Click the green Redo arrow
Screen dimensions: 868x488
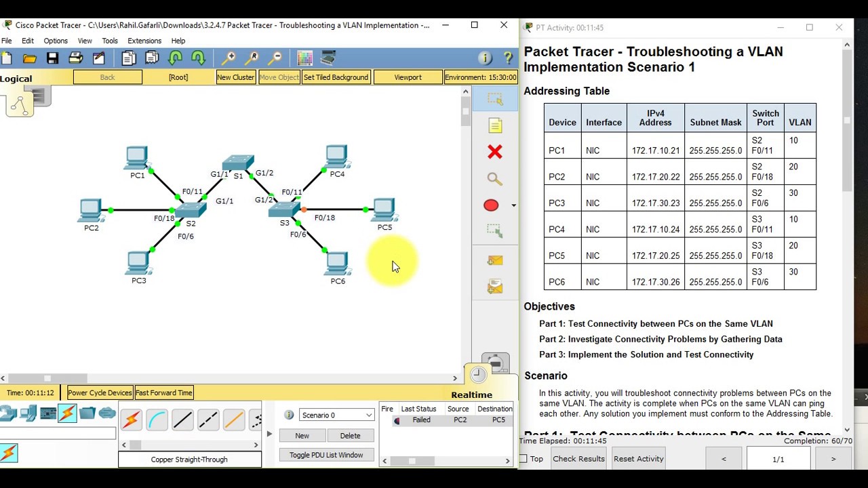coord(199,58)
